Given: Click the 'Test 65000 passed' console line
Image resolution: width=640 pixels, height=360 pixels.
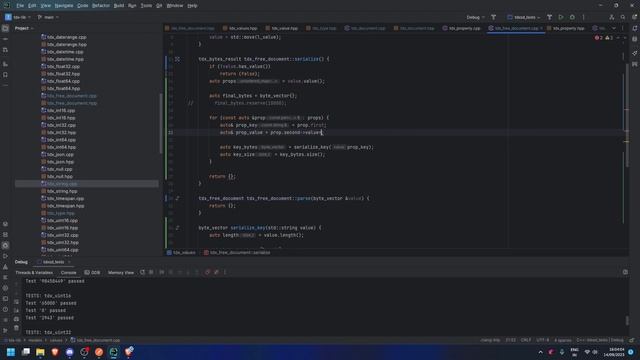Looking at the screenshot, I should [x=51, y=303].
